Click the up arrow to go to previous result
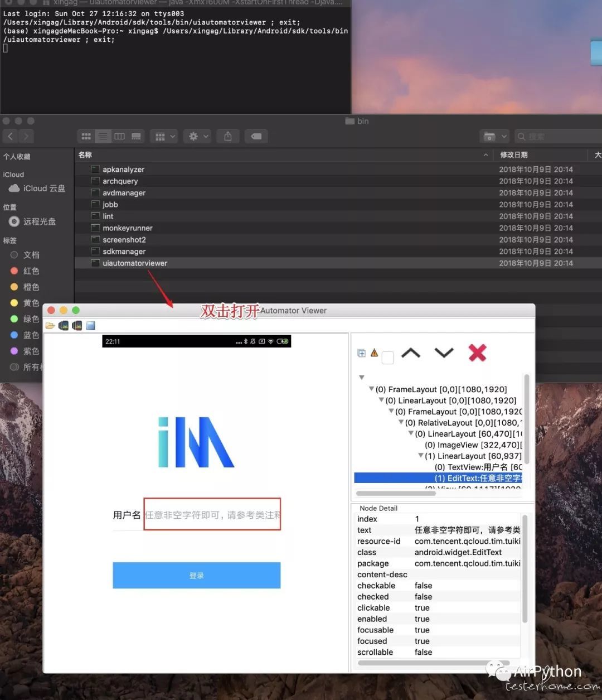Image resolution: width=602 pixels, height=700 pixels. [411, 353]
